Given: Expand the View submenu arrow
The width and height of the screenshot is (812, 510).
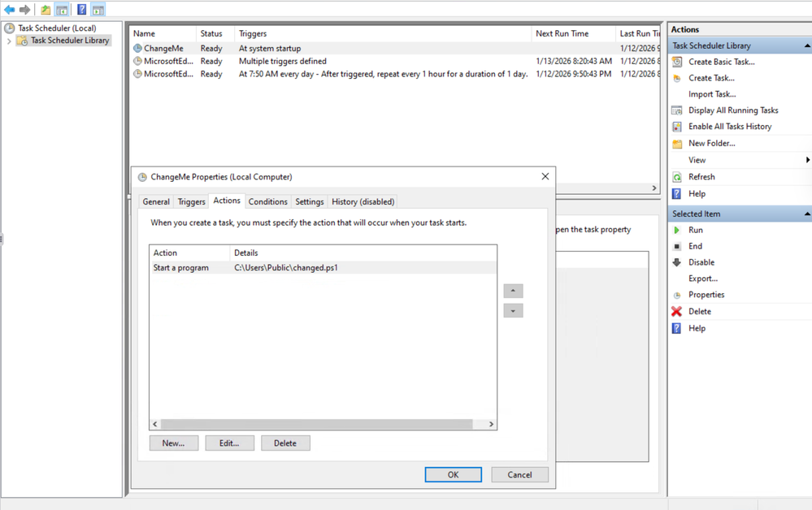Looking at the screenshot, I should coord(807,160).
